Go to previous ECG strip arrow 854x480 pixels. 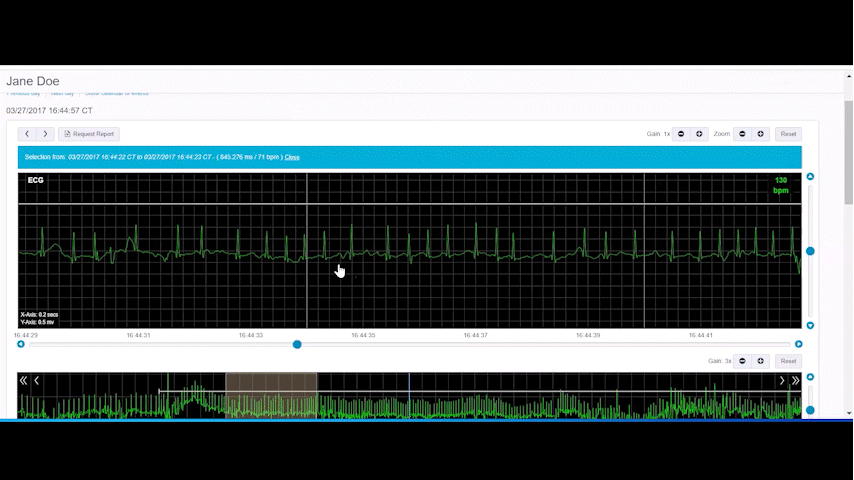click(27, 134)
